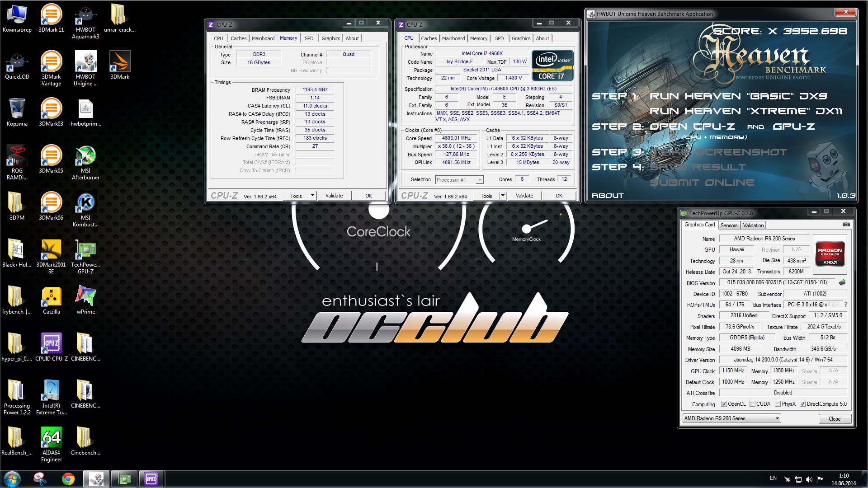Click Run Heaven "Xtreme" DX11
The height and width of the screenshot is (488, 868).
coord(745,111)
